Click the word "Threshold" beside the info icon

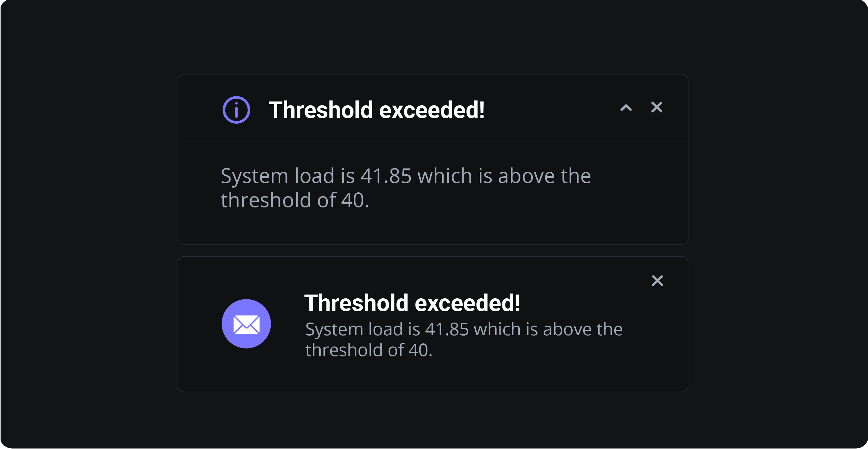[321, 110]
